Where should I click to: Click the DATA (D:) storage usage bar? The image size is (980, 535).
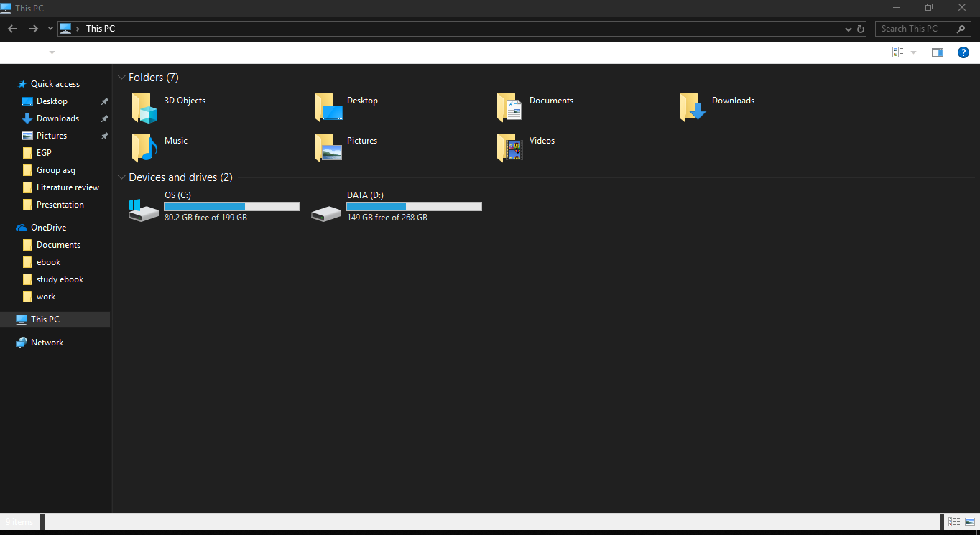[x=415, y=207]
